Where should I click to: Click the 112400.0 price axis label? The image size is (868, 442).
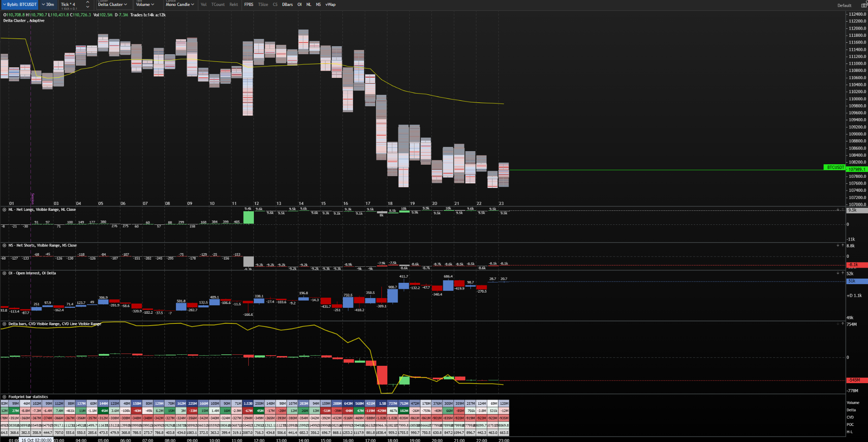click(x=857, y=14)
